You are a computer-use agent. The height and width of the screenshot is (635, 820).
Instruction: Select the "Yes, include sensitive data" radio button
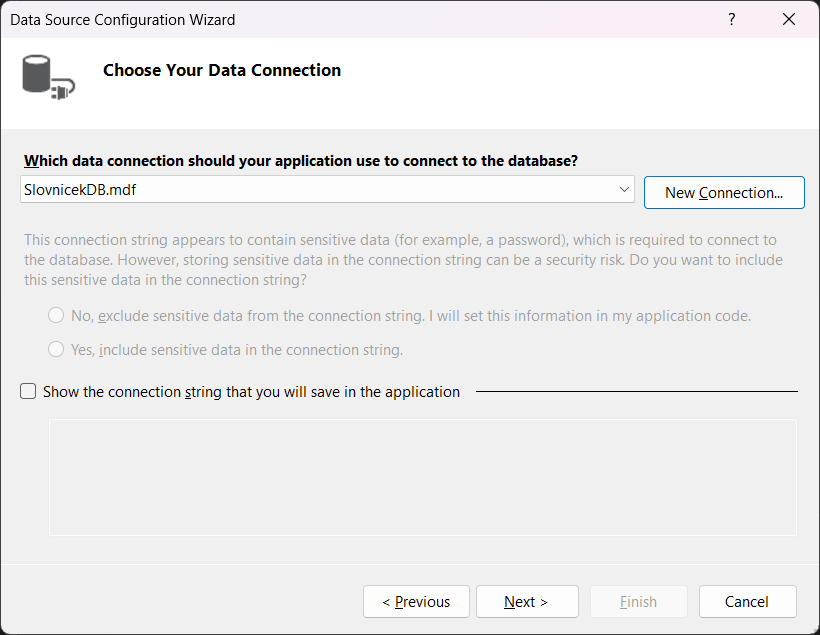pos(56,349)
